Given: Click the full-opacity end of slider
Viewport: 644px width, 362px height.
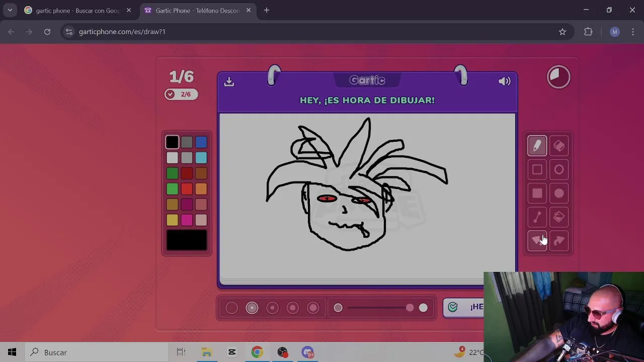Looking at the screenshot, I should click(423, 308).
